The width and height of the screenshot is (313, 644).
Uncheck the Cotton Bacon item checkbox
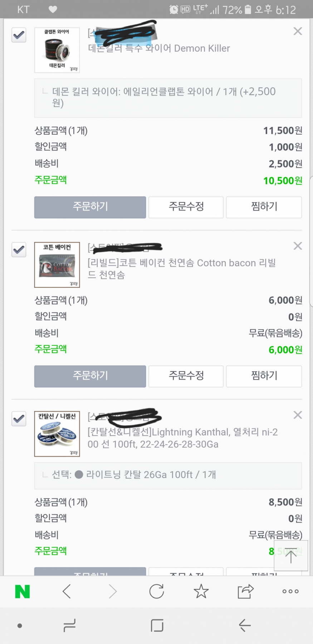coord(19,250)
